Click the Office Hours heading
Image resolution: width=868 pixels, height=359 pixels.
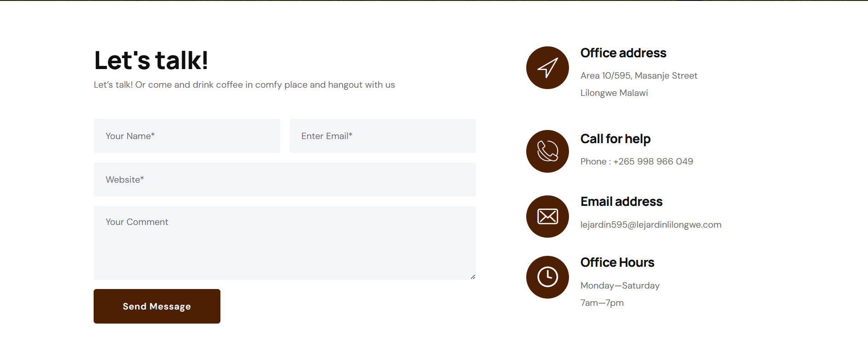pyautogui.click(x=617, y=263)
